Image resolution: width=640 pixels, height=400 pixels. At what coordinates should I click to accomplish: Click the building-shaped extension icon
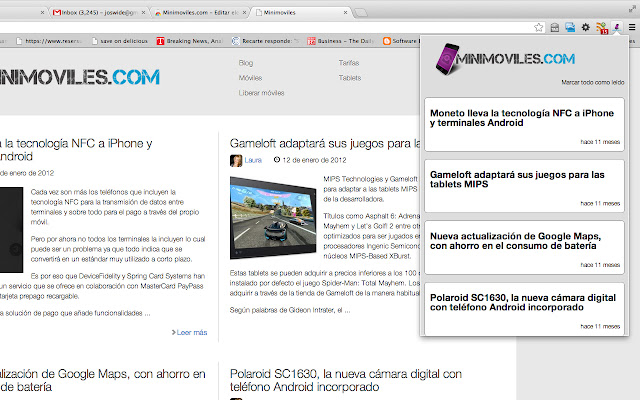point(555,27)
